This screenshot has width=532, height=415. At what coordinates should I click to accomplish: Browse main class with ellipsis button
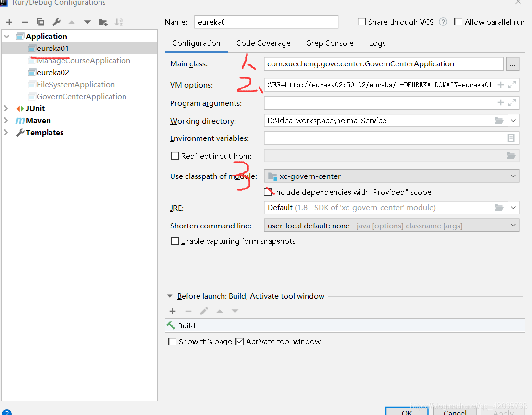pos(512,64)
